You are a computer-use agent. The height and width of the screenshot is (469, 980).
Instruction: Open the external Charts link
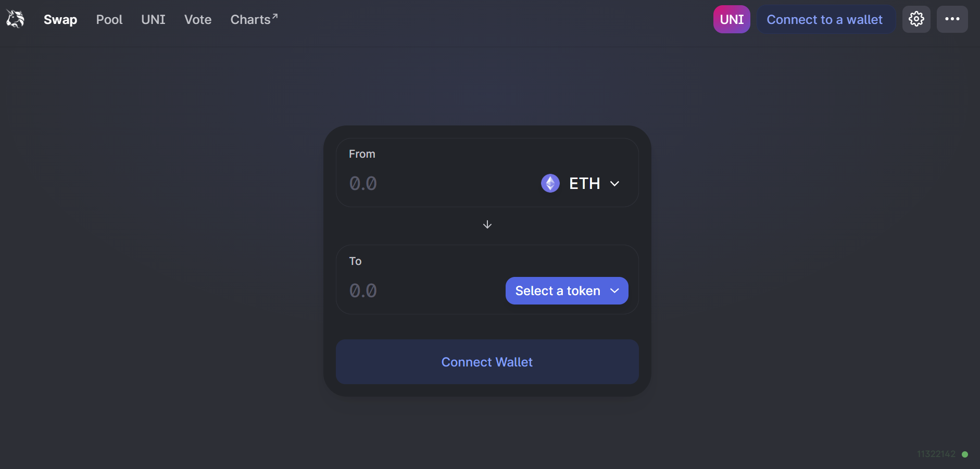coord(254,19)
